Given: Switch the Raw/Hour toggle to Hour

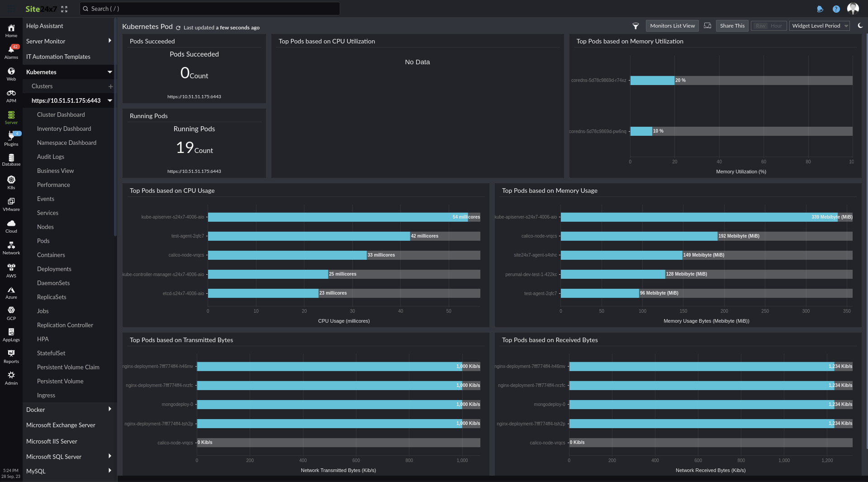Looking at the screenshot, I should [776, 26].
